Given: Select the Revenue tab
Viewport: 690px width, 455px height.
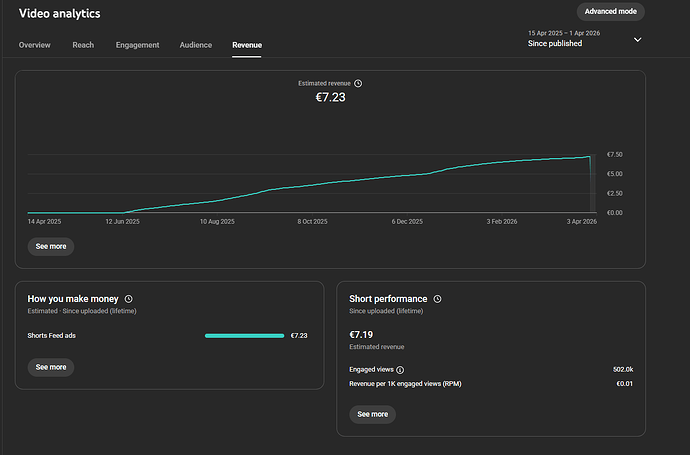Looking at the screenshot, I should pos(246,45).
